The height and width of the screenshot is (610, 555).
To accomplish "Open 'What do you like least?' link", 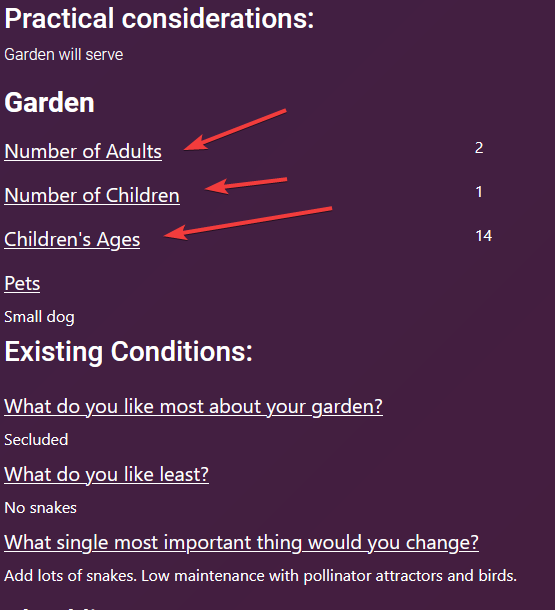I will [x=107, y=475].
